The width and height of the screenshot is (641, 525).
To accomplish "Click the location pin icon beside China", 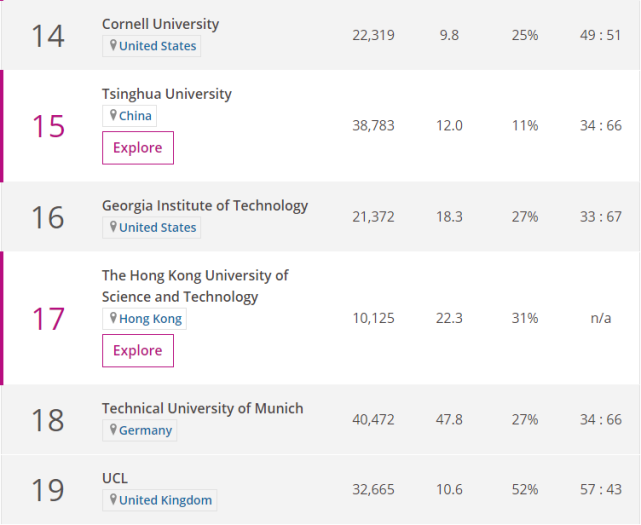I will [113, 115].
